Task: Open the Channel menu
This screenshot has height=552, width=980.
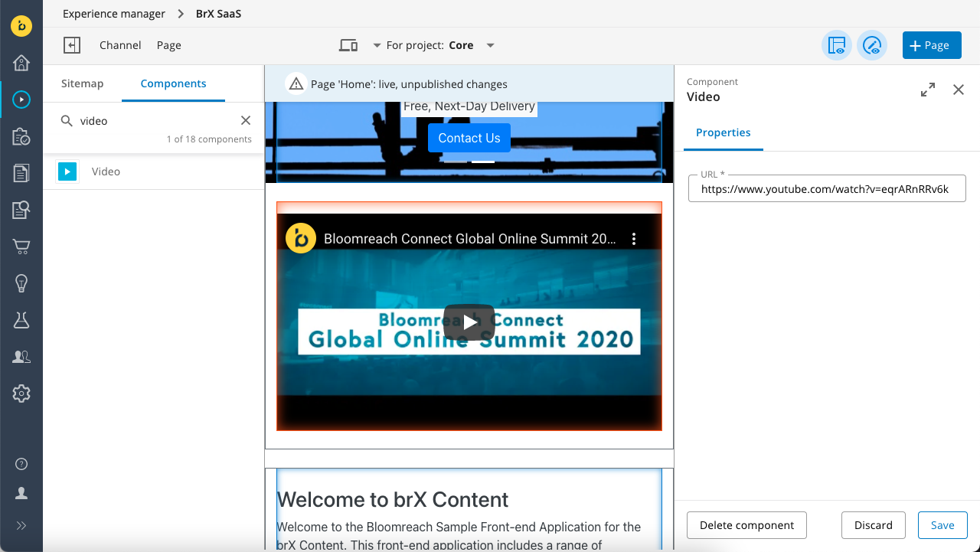Action: tap(120, 45)
